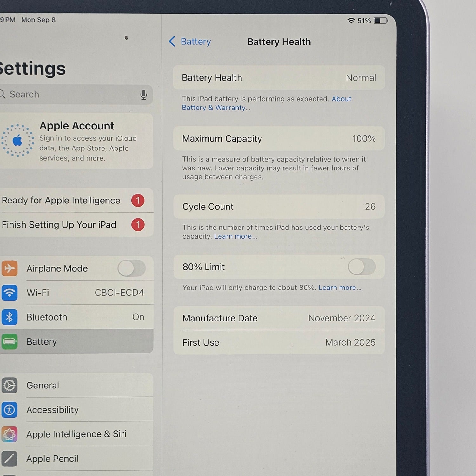Screen dimensions: 476x476
Task: Open the General gear icon
Action: click(9, 386)
